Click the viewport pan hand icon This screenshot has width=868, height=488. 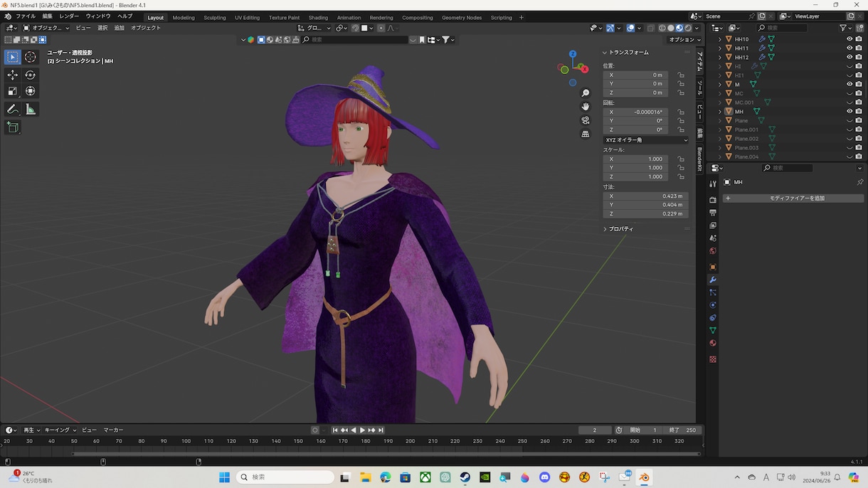pyautogui.click(x=586, y=107)
